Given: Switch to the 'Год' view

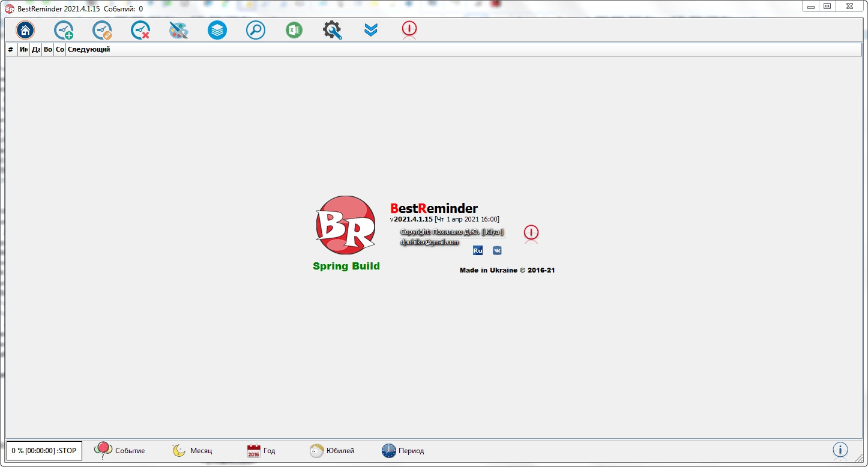Looking at the screenshot, I should [261, 451].
